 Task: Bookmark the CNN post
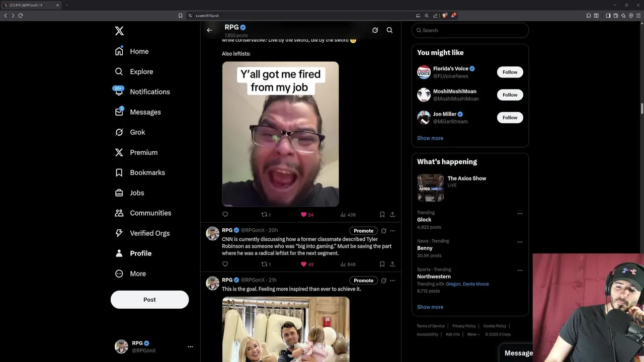click(x=382, y=264)
